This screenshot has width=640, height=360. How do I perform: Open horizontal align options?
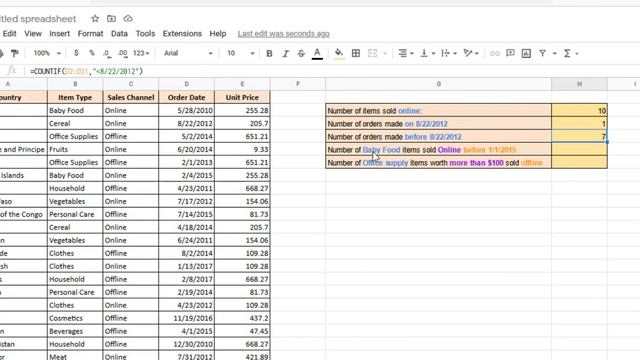click(x=405, y=53)
